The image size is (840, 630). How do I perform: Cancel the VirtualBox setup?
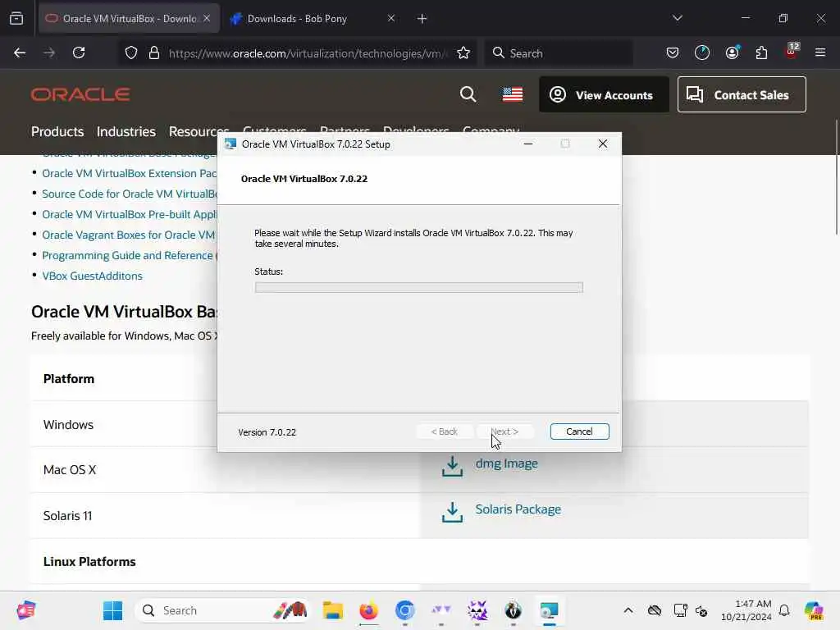(579, 431)
